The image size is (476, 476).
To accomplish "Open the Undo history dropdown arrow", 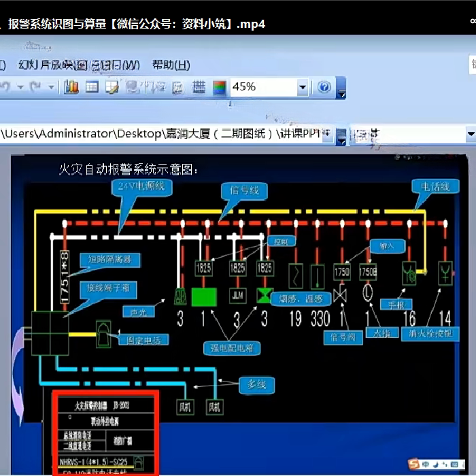I will (20, 88).
